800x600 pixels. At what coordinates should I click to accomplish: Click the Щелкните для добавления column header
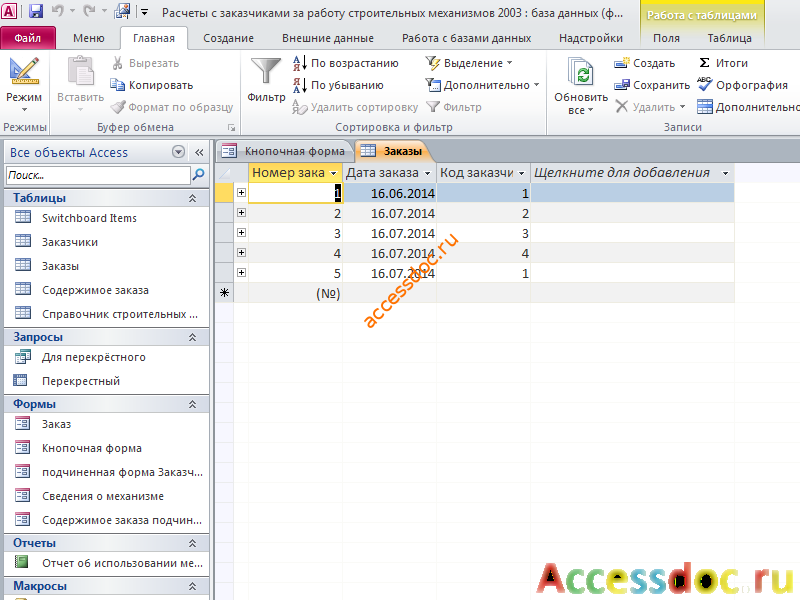(632, 173)
